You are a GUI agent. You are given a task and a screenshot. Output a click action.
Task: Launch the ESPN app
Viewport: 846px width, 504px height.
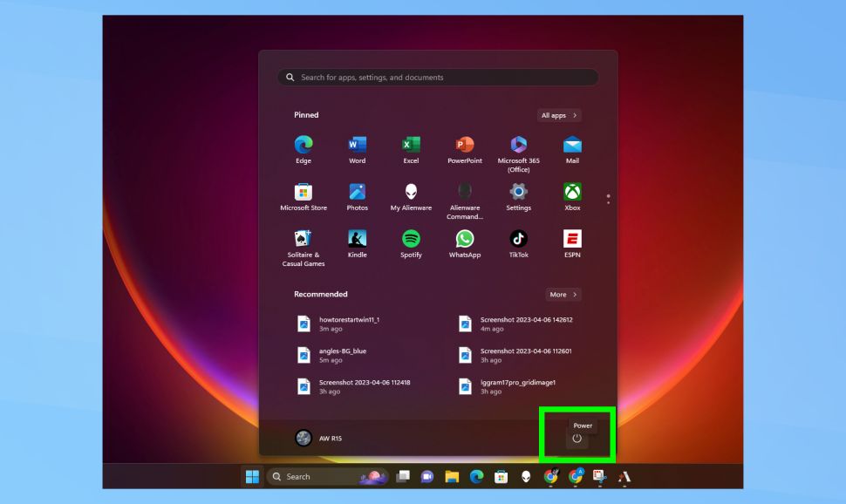pyautogui.click(x=572, y=244)
